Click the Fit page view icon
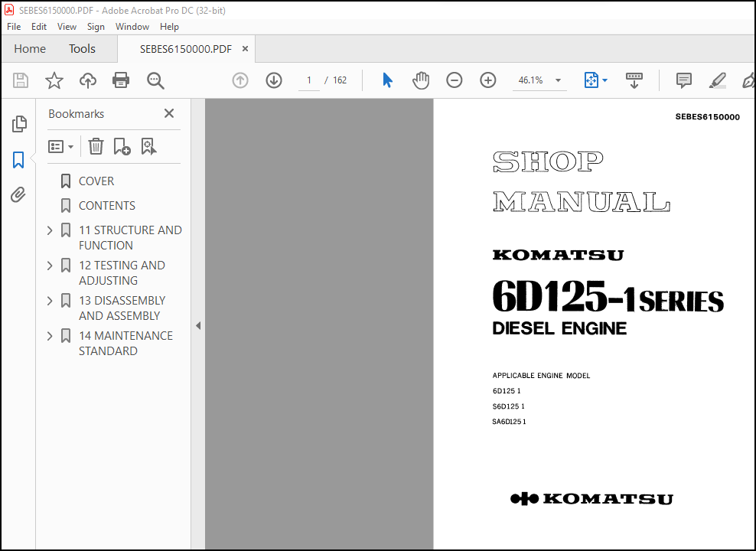 pyautogui.click(x=591, y=80)
